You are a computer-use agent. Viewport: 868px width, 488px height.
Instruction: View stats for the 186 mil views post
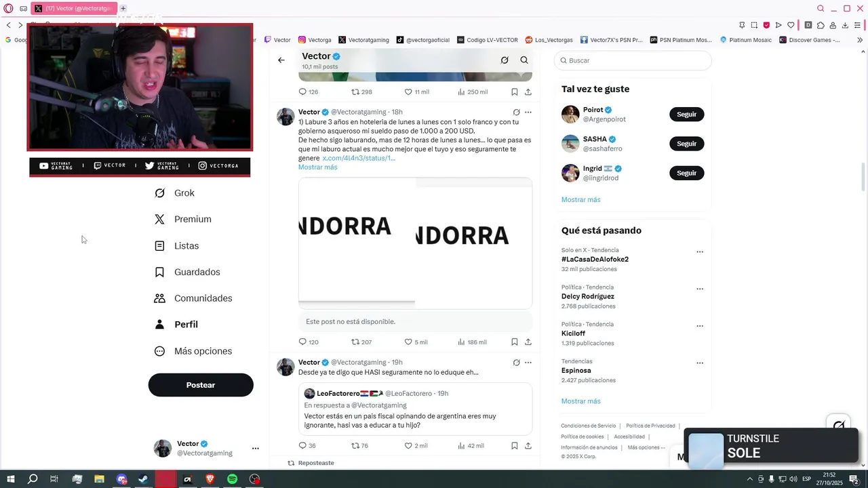click(473, 342)
